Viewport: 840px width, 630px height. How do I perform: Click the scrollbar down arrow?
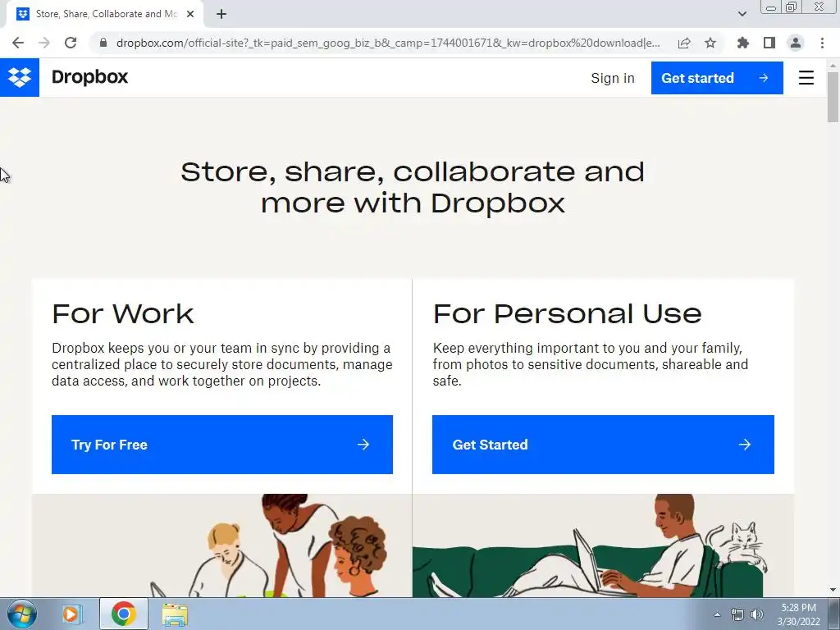[x=833, y=590]
